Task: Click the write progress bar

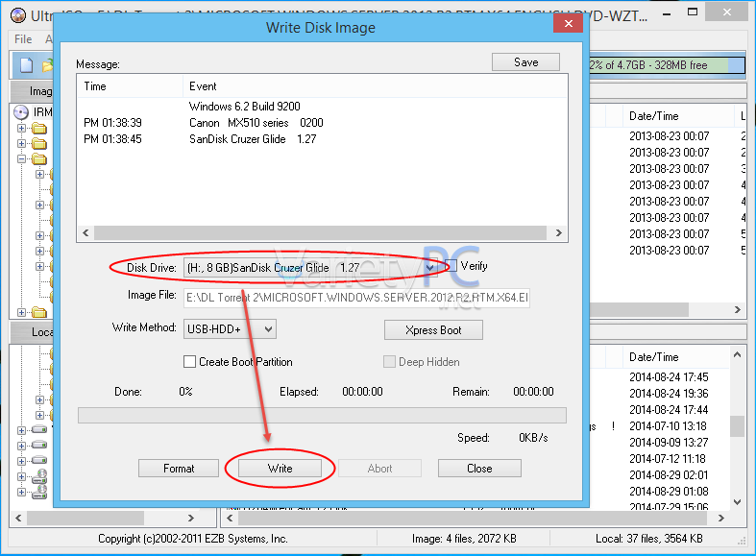Action: click(322, 415)
